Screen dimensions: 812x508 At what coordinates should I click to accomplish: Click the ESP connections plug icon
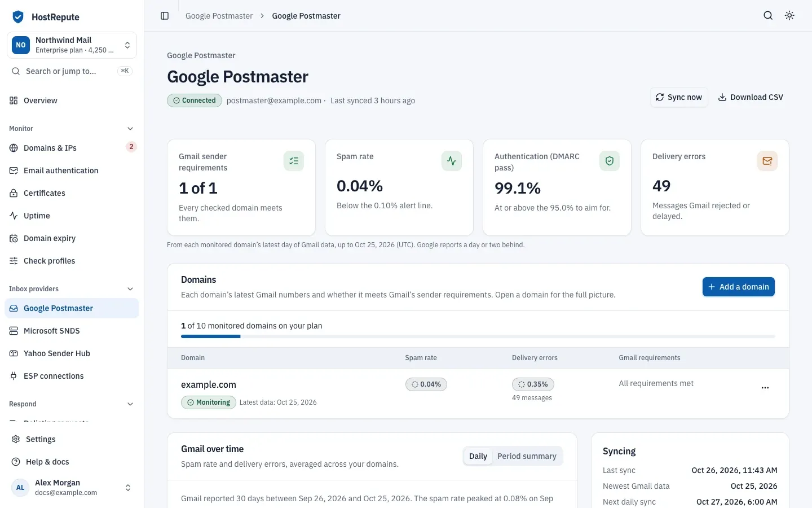(14, 376)
